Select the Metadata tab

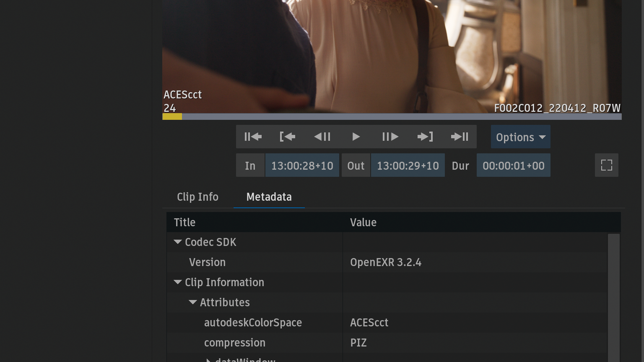(269, 197)
